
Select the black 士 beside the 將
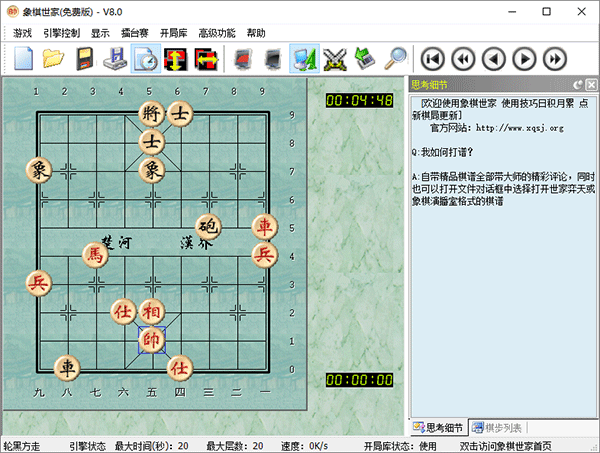coord(180,113)
